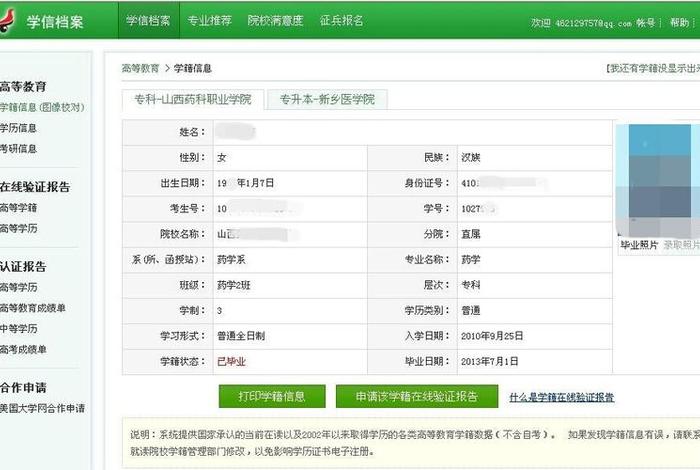Click the 2010年9月25日 enrollment date

coord(492,336)
